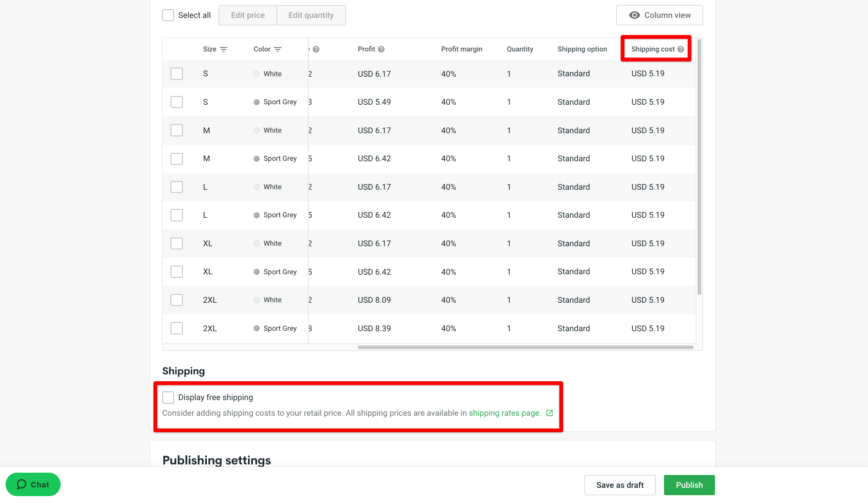Click the Edit quantity button
Image resolution: width=868 pixels, height=503 pixels.
coord(311,15)
